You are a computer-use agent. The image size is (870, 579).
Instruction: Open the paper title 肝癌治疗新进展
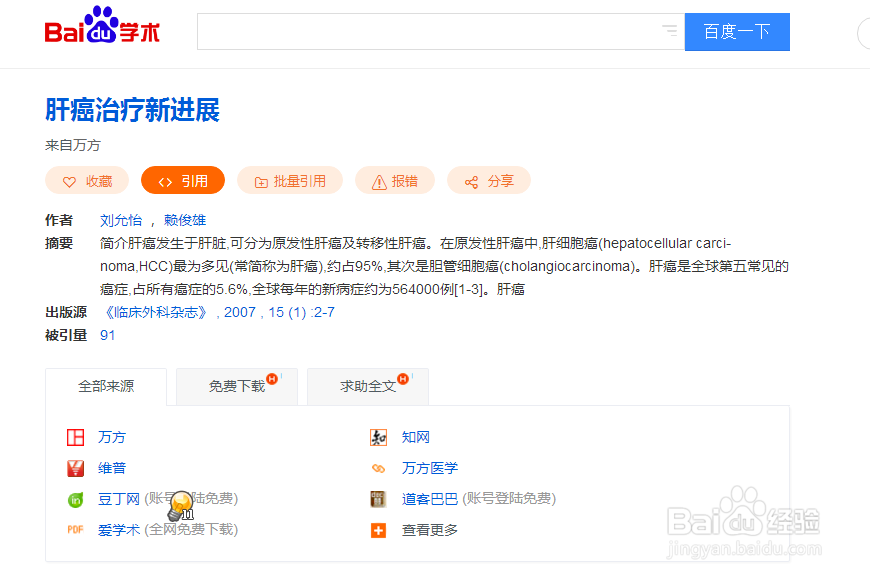point(132,110)
